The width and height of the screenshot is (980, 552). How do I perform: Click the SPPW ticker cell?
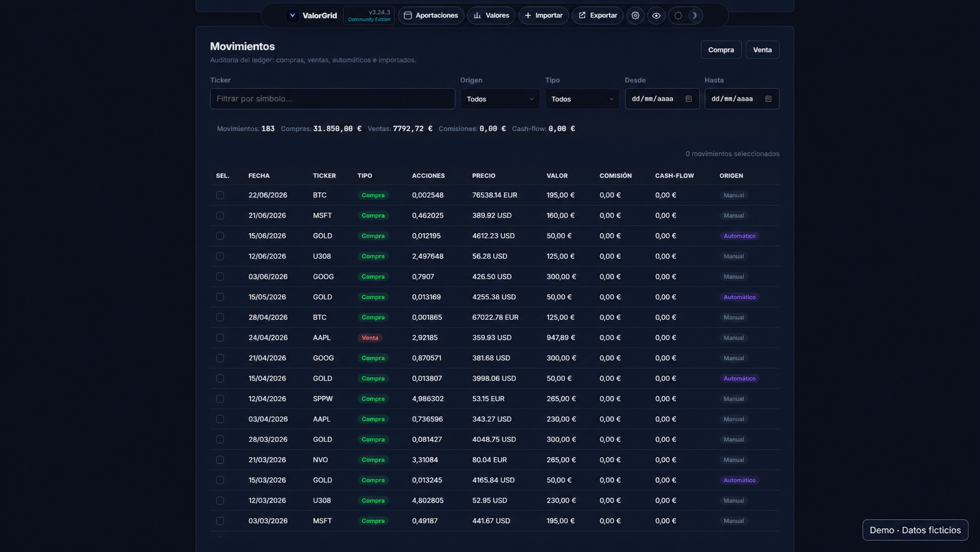point(323,398)
